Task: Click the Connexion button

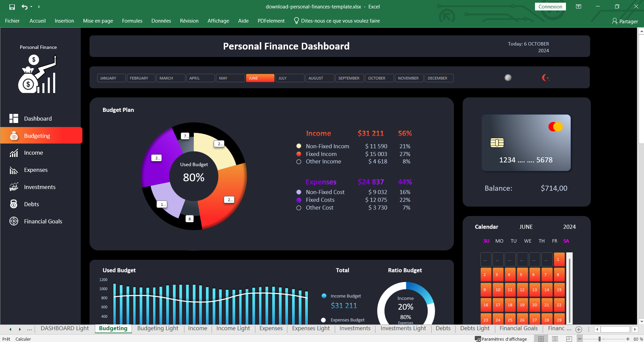Action: pos(550,6)
